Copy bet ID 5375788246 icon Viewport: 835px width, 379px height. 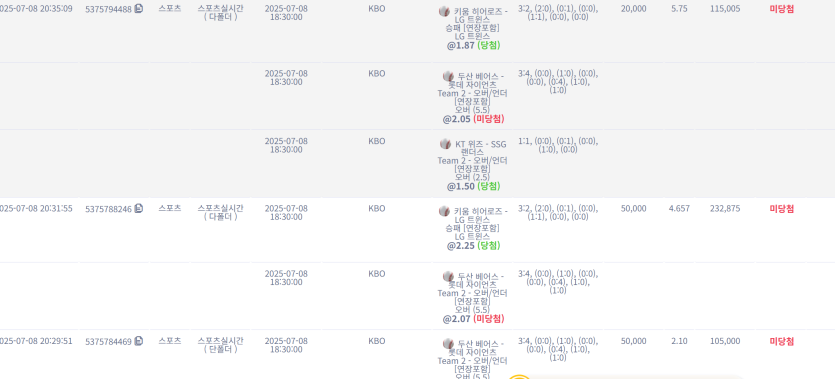138,208
